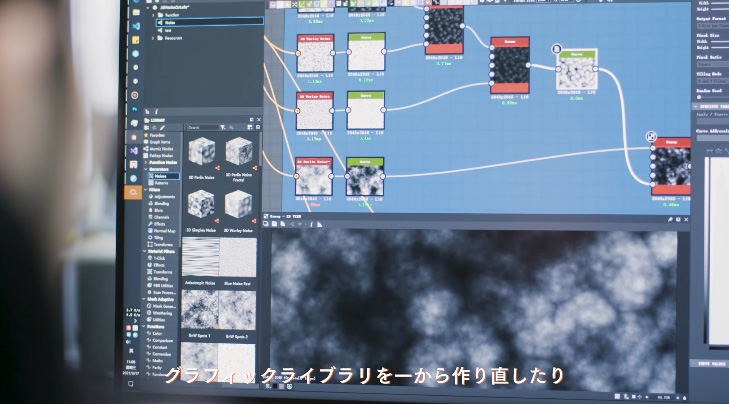Screen dimensions: 729x404
Task: Select the Noise graph in the explorer
Action: click(210, 22)
